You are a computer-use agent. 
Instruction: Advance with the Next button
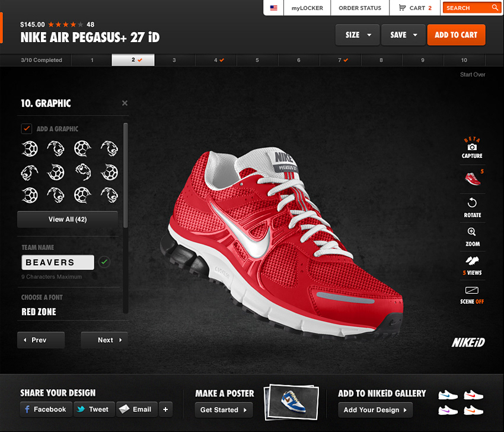coord(104,340)
